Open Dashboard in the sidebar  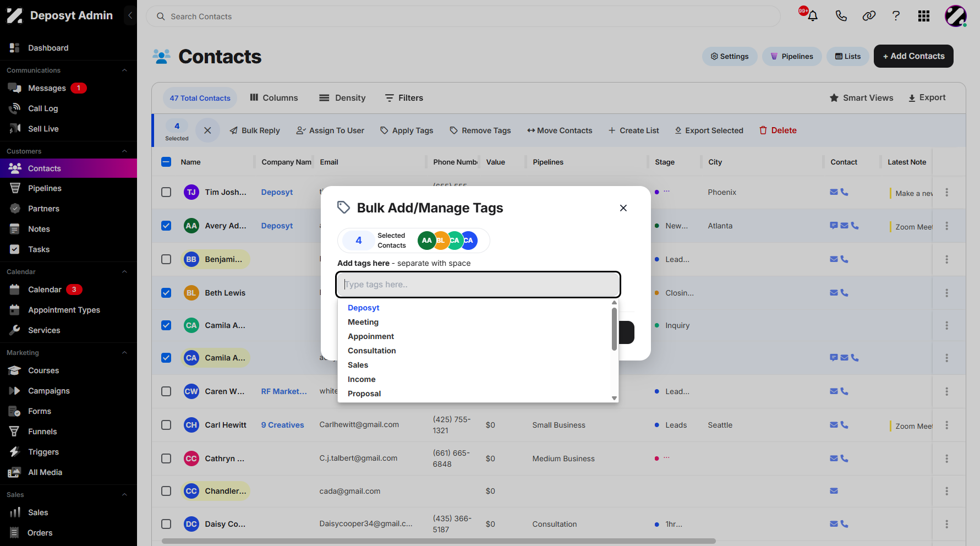pos(48,48)
